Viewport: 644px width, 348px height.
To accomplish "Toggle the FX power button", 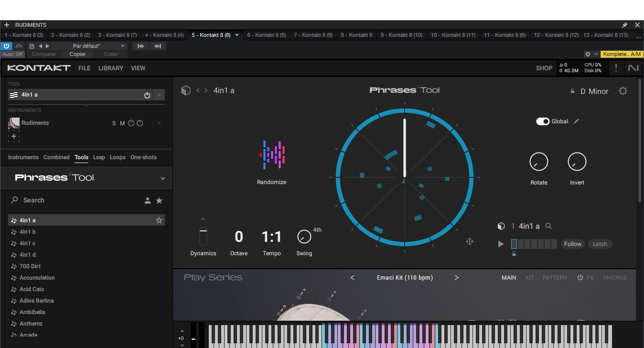I will click(x=580, y=278).
